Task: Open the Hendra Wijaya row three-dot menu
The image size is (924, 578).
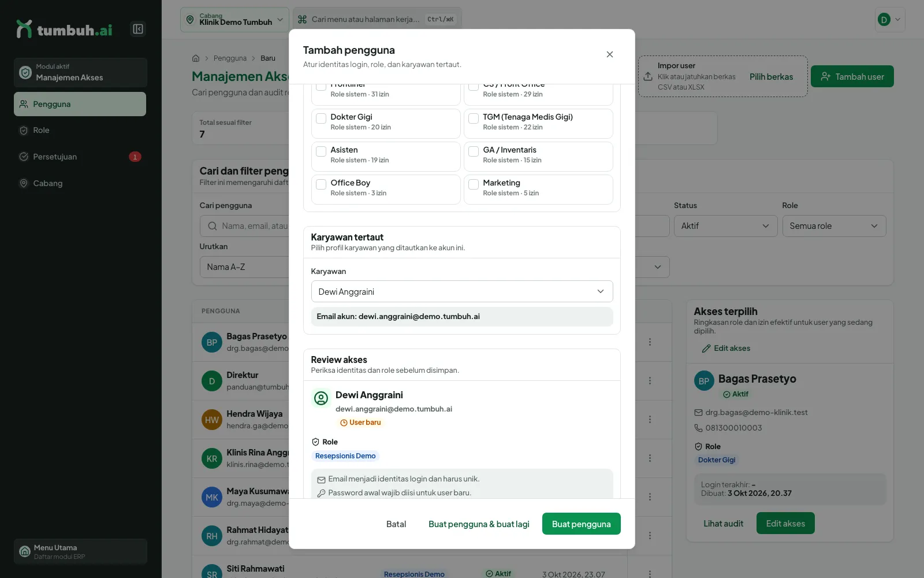Action: [x=650, y=420]
